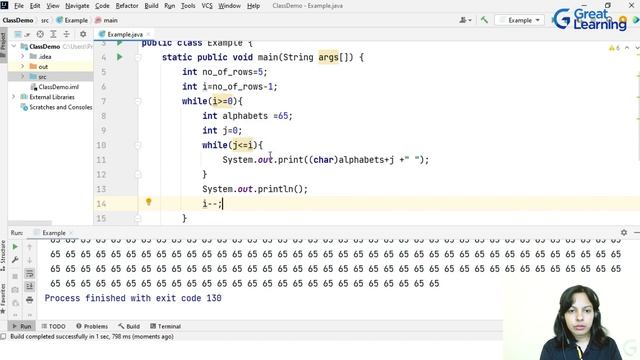This screenshot has width=640, height=360.
Task: Click the yellow lightbulb intention icon on line 14
Action: (149, 202)
